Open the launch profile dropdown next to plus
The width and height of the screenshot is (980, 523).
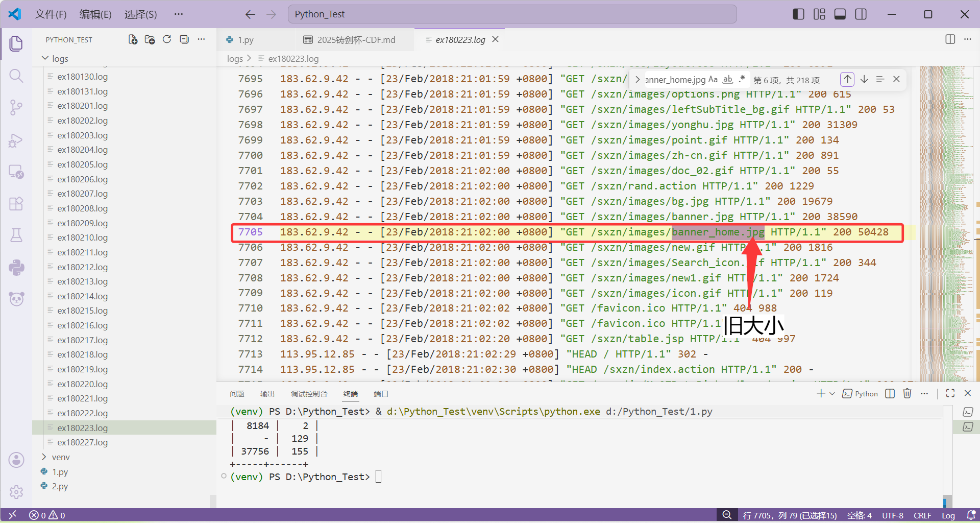(x=832, y=394)
